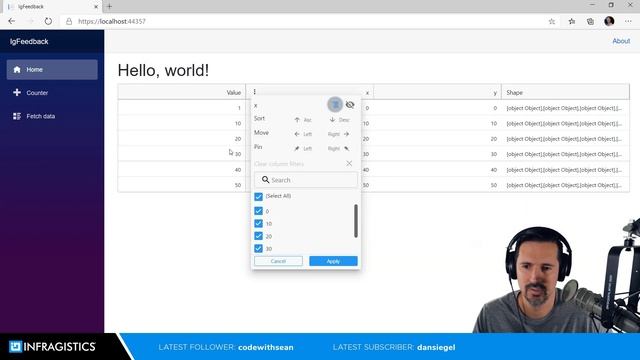Image resolution: width=640 pixels, height=360 pixels.
Task: Apply the column filter
Action: [x=333, y=261]
